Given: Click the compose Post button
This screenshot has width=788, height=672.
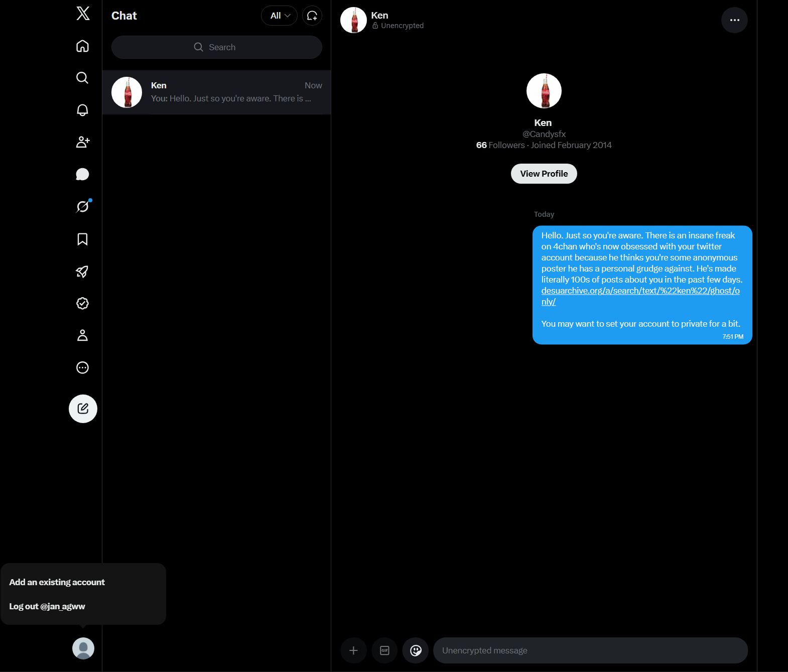Looking at the screenshot, I should click(x=83, y=409).
